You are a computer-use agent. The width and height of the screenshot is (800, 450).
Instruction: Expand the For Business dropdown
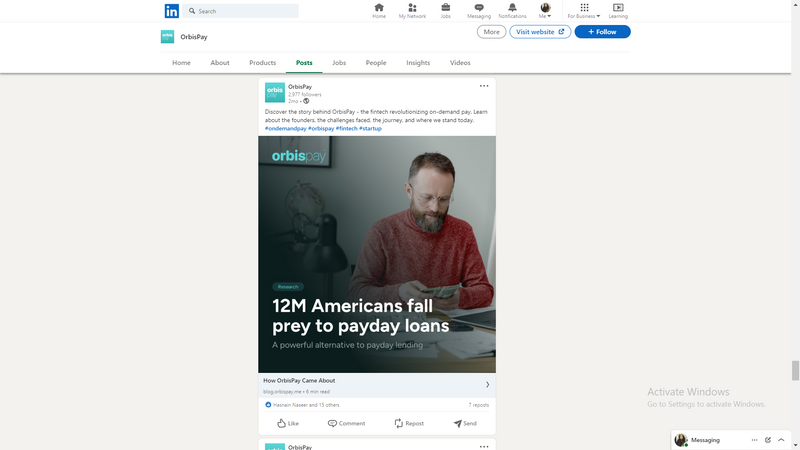[x=584, y=11]
